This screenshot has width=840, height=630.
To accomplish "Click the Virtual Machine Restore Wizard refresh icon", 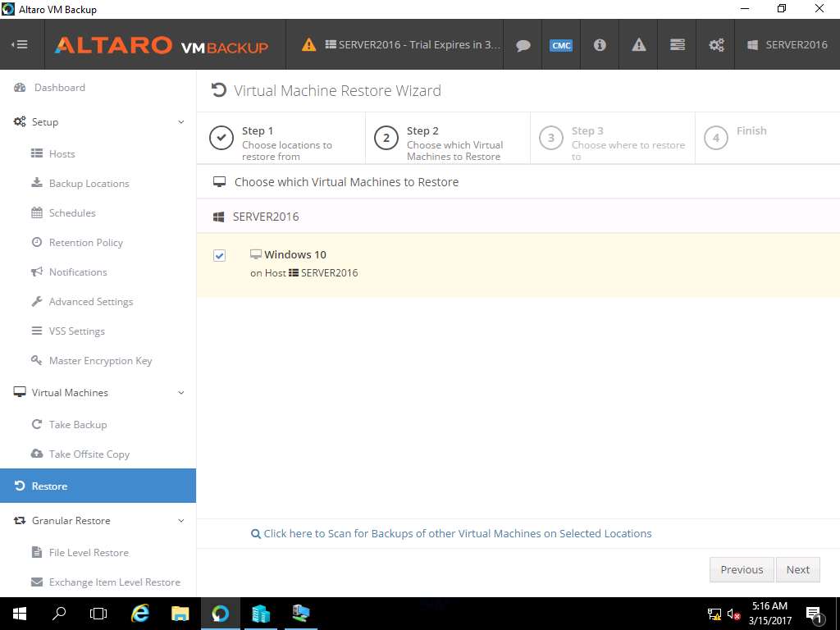I will 218,90.
